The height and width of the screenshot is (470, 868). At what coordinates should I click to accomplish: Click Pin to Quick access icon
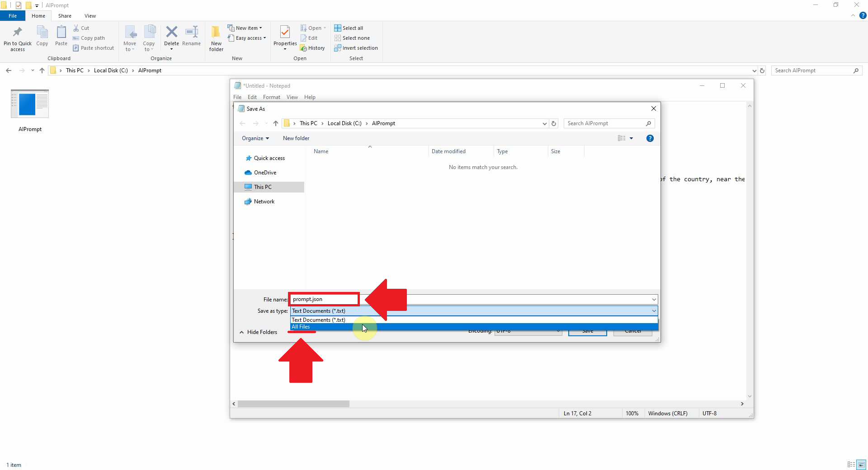coord(18,33)
